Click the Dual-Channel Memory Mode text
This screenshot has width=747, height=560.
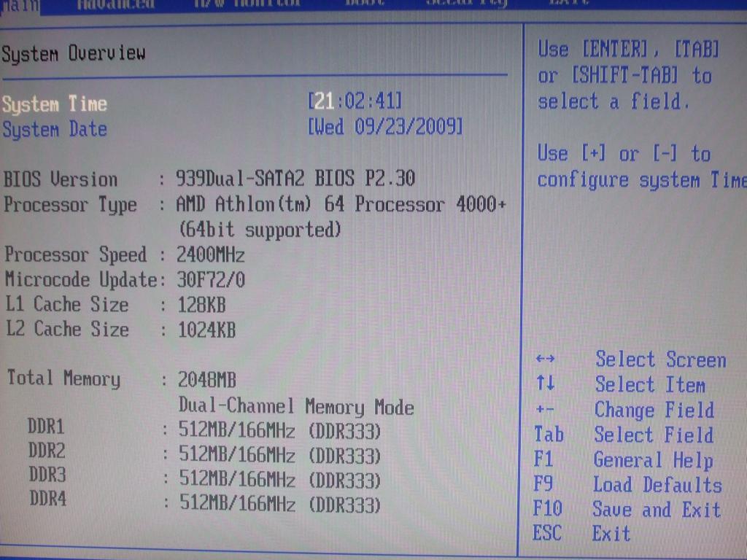pyautogui.click(x=296, y=407)
